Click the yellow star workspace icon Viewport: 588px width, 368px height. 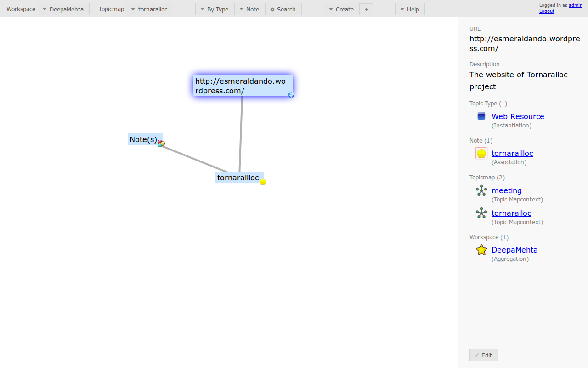[x=481, y=250]
